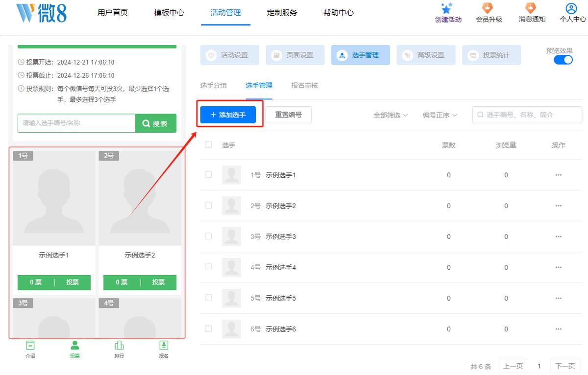Focus the 请输入选手编号/名称 preview search field
This screenshot has width=588, height=375.
click(76, 123)
